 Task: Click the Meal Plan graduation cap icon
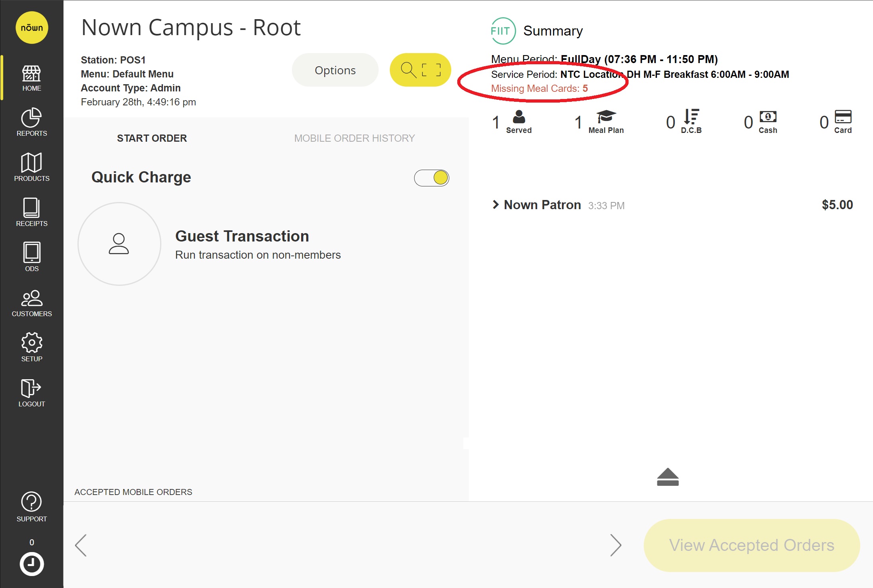click(606, 117)
